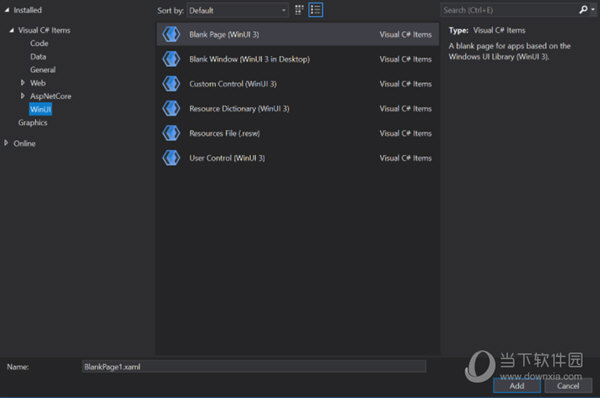
Task: Select Resources File (.resw) text
Action: point(225,133)
